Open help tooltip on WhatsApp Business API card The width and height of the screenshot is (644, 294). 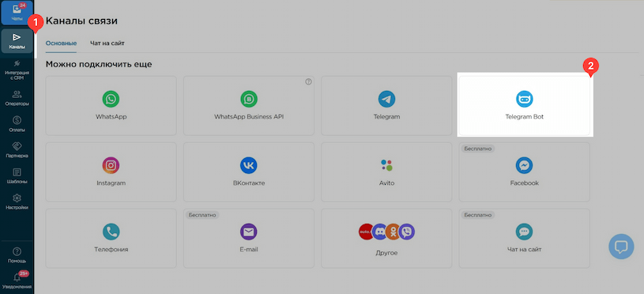coord(308,81)
